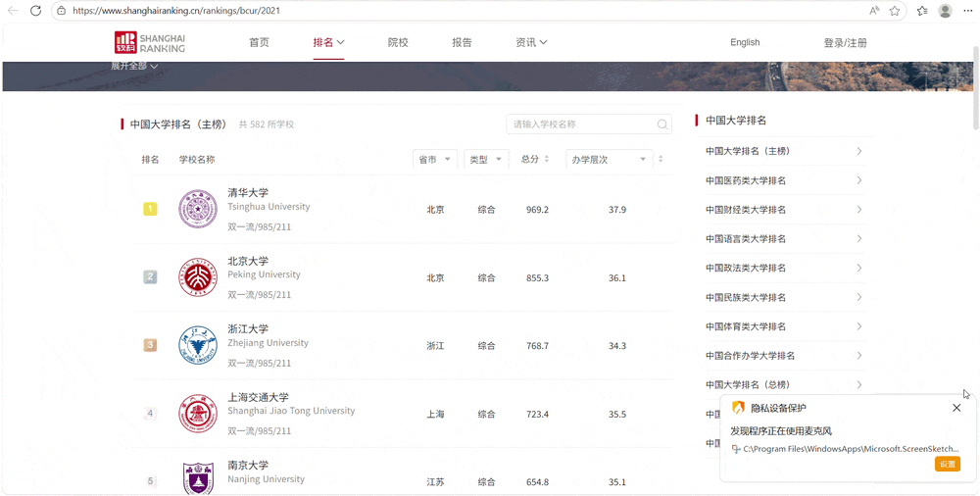
Task: Open 中国政法类大学排名 in sidebar
Action: tap(784, 268)
